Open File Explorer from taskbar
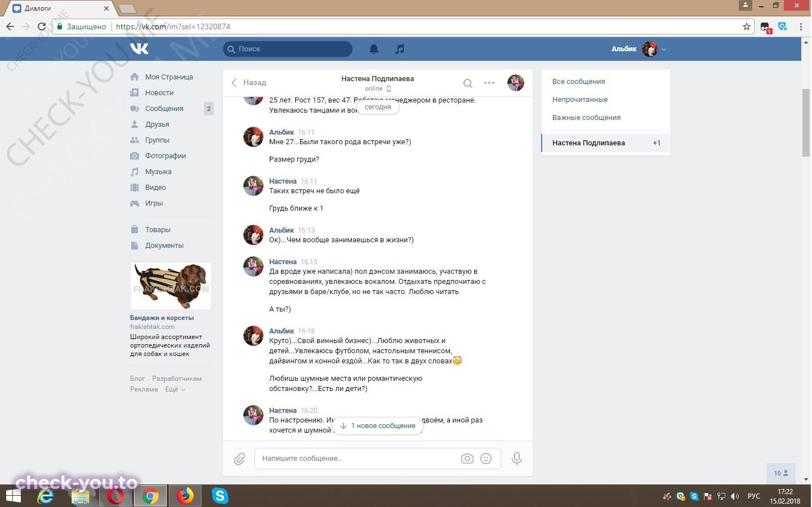Viewport: 812px width, 507px height. (81, 496)
